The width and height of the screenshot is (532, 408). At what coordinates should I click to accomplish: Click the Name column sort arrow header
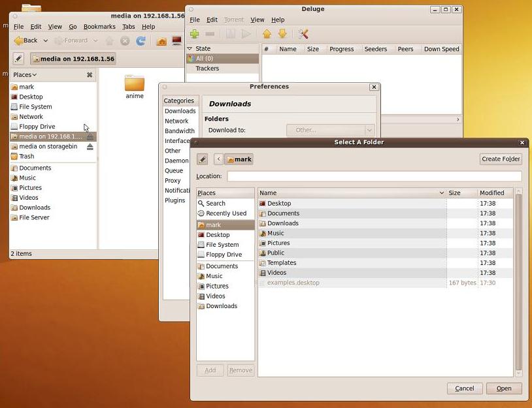click(x=441, y=193)
